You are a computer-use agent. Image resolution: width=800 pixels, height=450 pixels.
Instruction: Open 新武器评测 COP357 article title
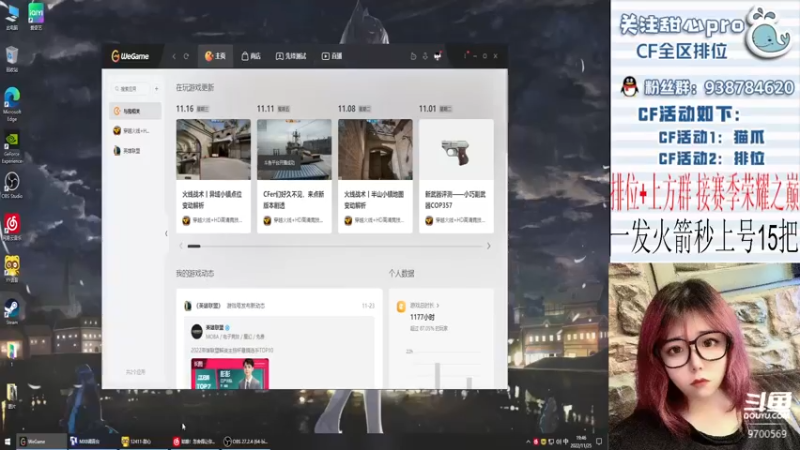point(455,199)
